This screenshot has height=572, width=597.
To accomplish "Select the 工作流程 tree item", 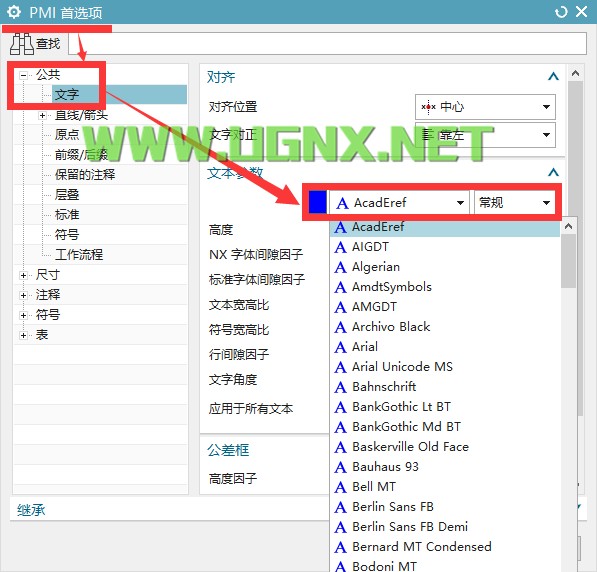I will click(x=79, y=254).
